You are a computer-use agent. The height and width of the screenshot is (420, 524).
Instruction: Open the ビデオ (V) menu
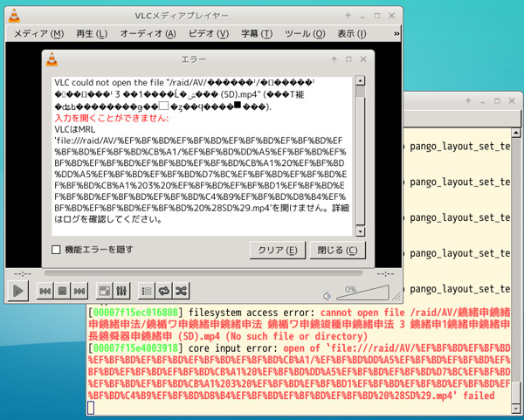pyautogui.click(x=209, y=34)
